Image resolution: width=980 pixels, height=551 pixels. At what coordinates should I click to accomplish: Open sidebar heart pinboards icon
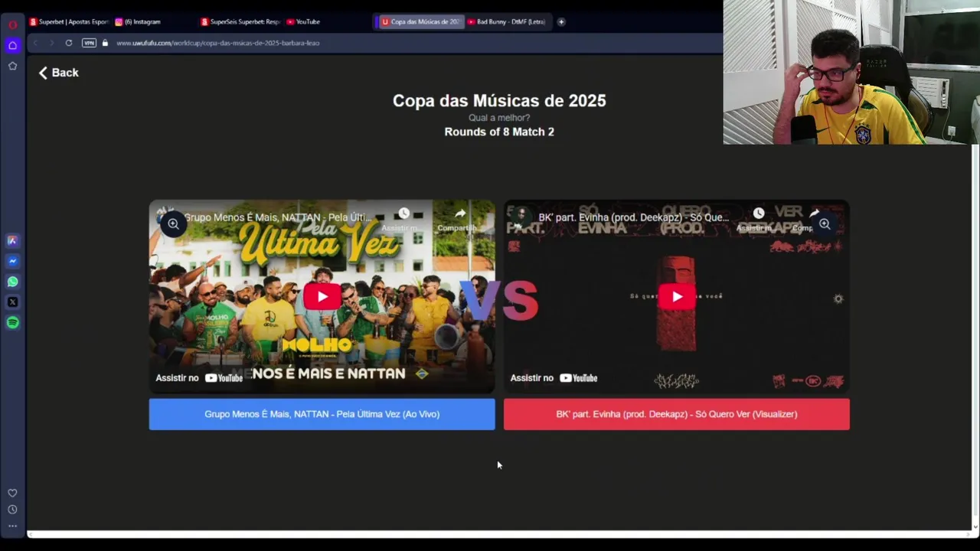12,493
